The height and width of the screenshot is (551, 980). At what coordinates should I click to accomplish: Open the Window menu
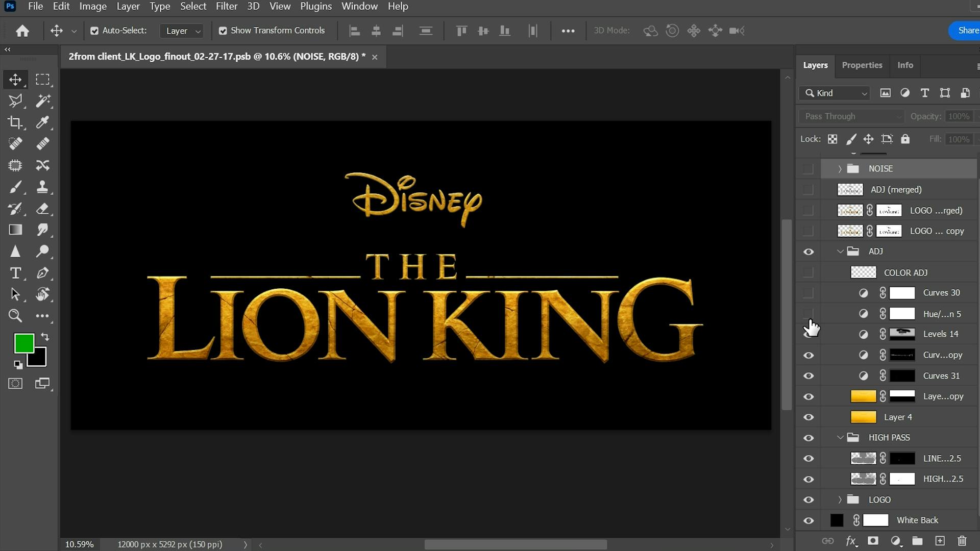pos(359,6)
